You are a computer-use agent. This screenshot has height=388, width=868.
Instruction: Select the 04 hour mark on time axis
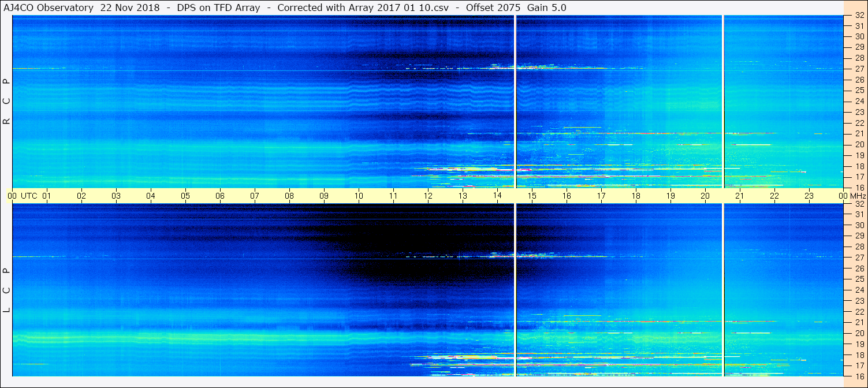(151, 196)
